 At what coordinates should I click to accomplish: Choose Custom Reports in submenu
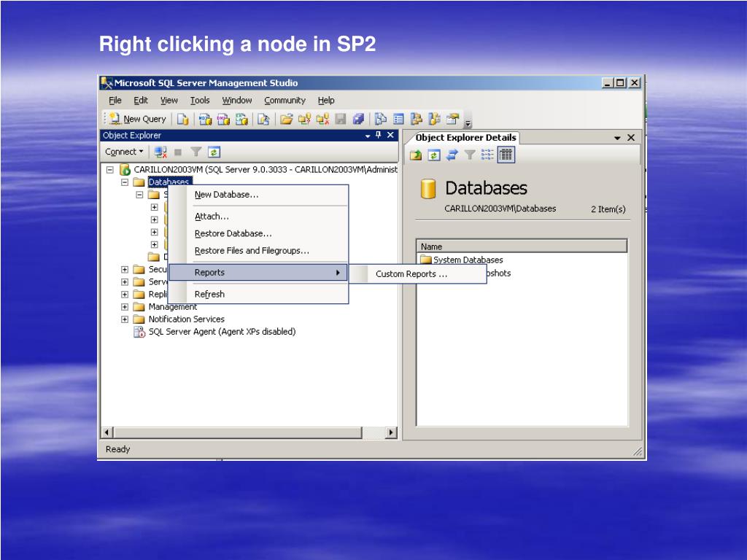pyautogui.click(x=418, y=274)
